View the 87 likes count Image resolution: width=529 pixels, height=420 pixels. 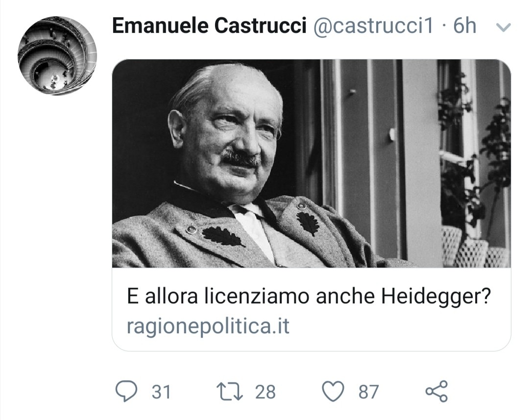[368, 392]
